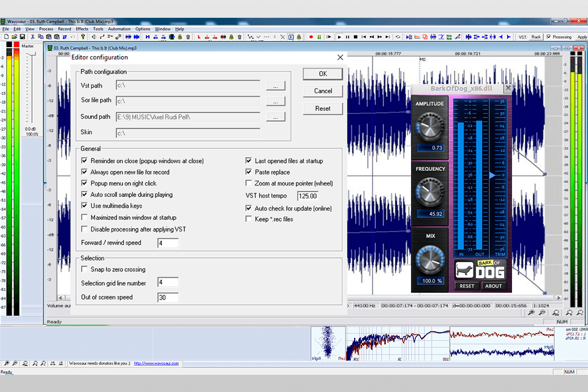Click the Bark of Dog AMPLITUDE knob
The image size is (588, 392).
(429, 127)
